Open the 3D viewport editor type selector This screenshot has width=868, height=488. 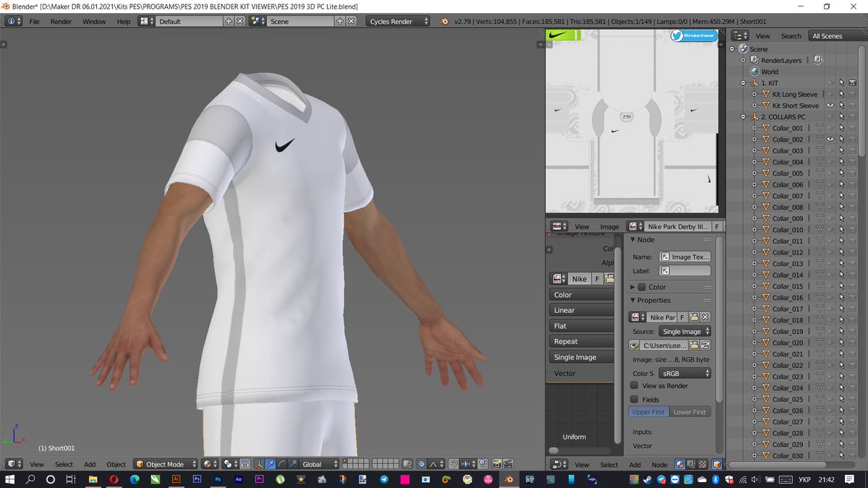click(15, 464)
